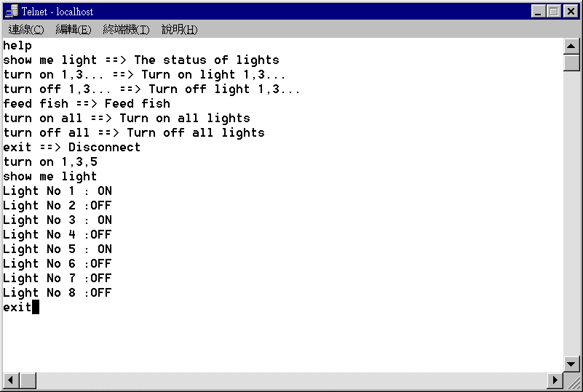This screenshot has height=392, width=583.
Task: Click the 'Light No 5 : ON' line
Action: (57, 249)
